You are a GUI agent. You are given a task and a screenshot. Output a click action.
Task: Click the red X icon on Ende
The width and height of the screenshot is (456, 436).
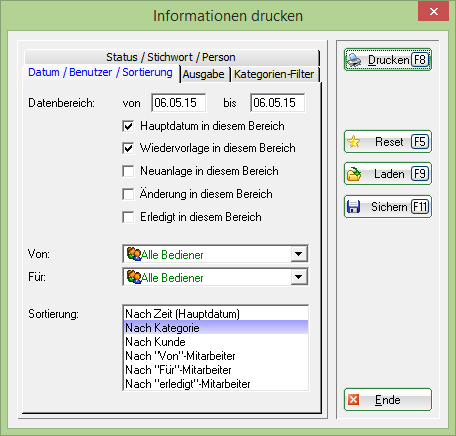[353, 399]
